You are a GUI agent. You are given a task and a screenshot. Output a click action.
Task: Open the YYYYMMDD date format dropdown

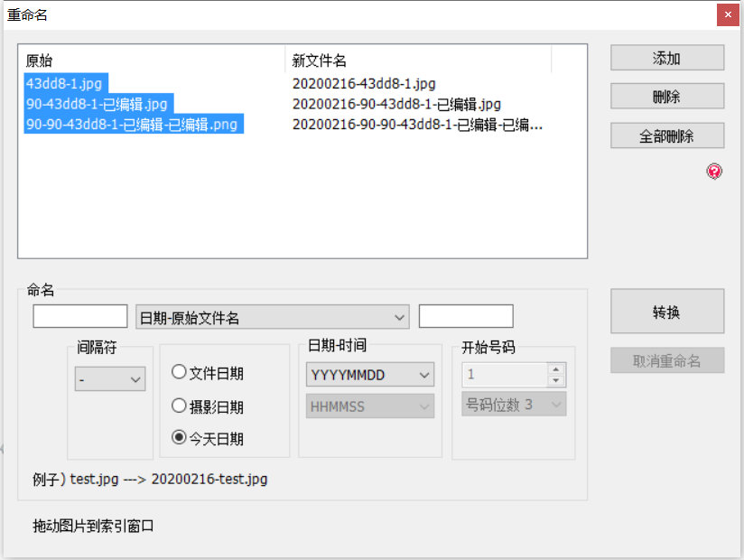point(370,375)
